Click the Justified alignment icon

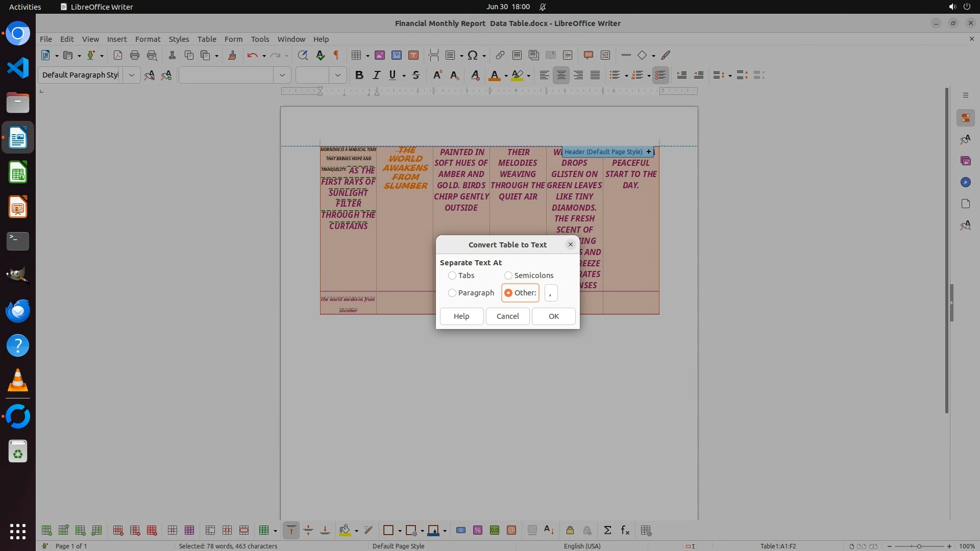(x=595, y=75)
